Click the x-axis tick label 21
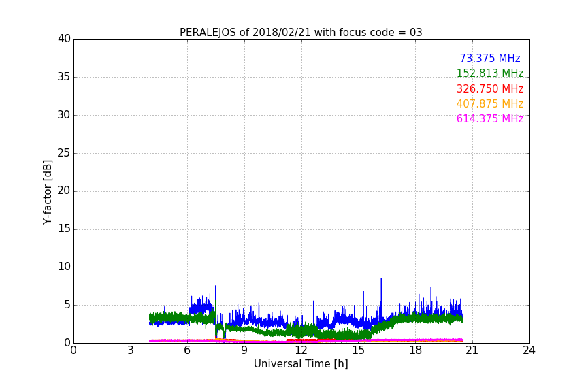Screen dimensions: 588x392 point(472,350)
